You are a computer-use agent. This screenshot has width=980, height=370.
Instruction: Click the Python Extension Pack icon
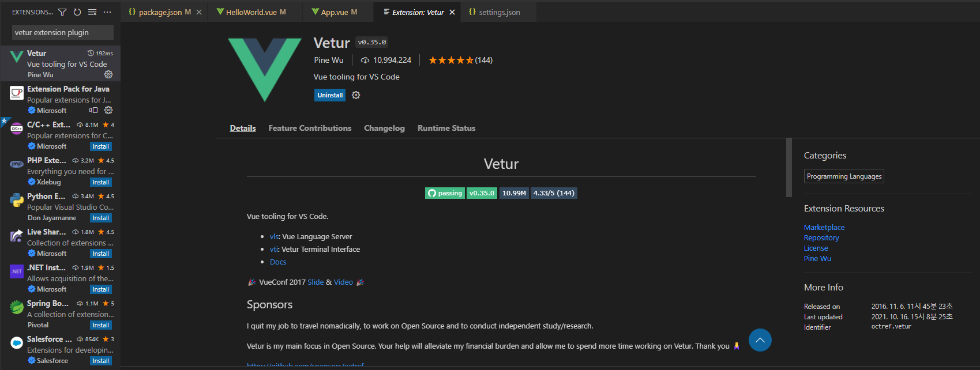[17, 199]
